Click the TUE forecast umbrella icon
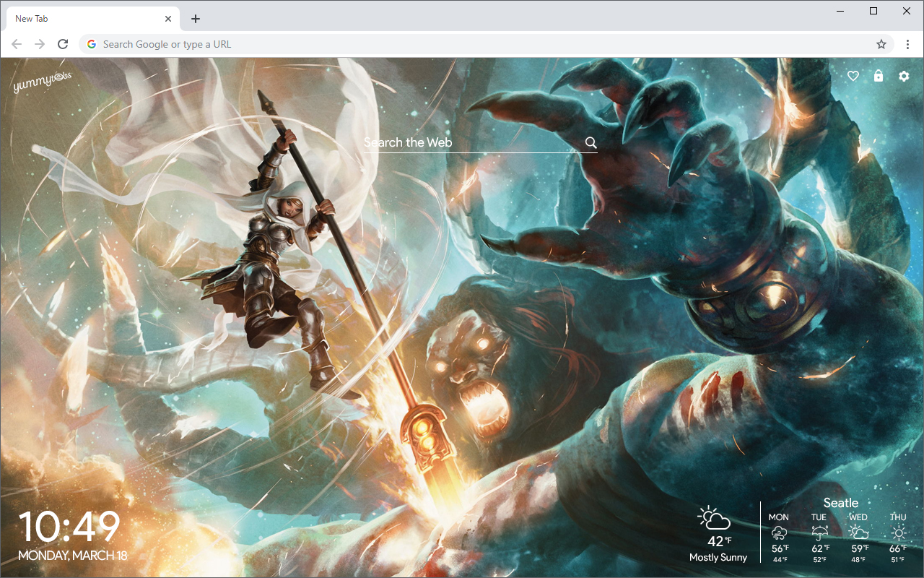The width and height of the screenshot is (924, 578). point(819,533)
